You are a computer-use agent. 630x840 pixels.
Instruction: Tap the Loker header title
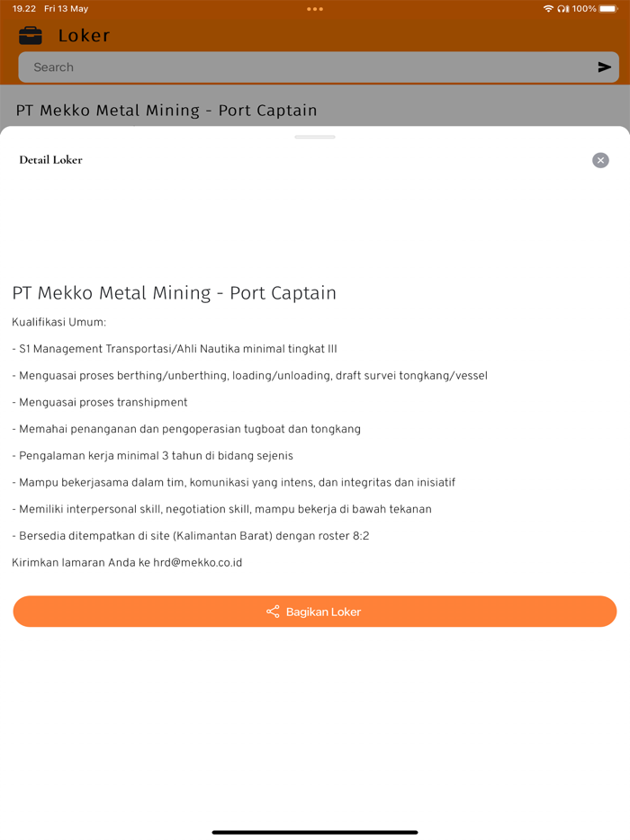coord(84,36)
